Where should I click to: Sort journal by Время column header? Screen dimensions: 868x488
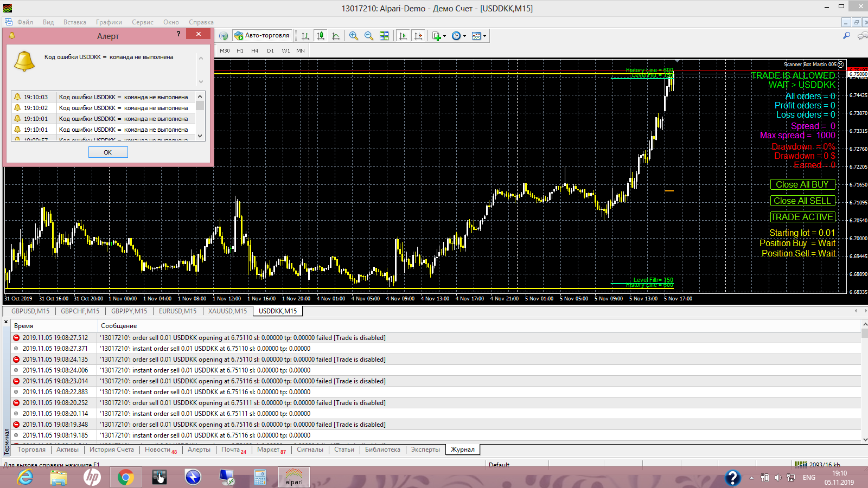click(x=54, y=326)
